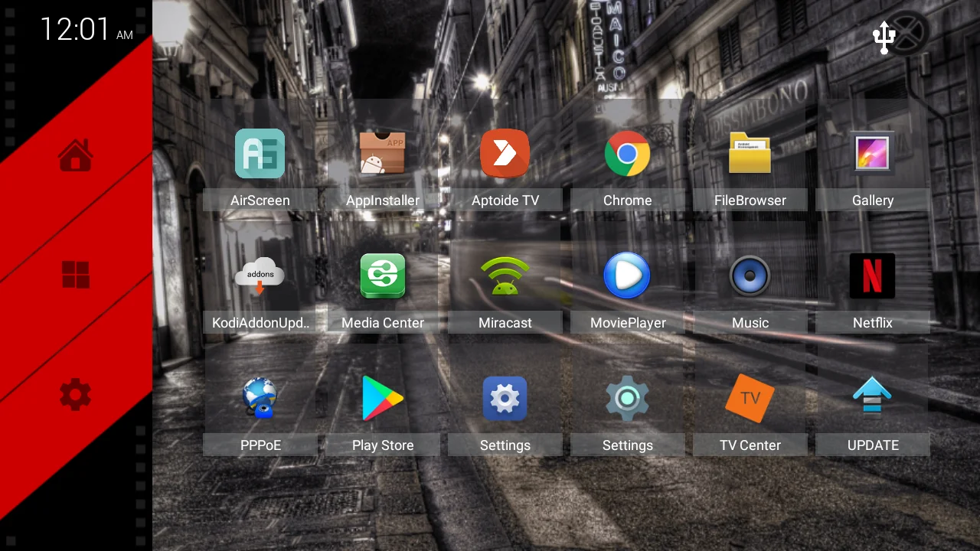Launch AppInstaller from its box icon
Screen dimensions: 980x551
tap(383, 153)
